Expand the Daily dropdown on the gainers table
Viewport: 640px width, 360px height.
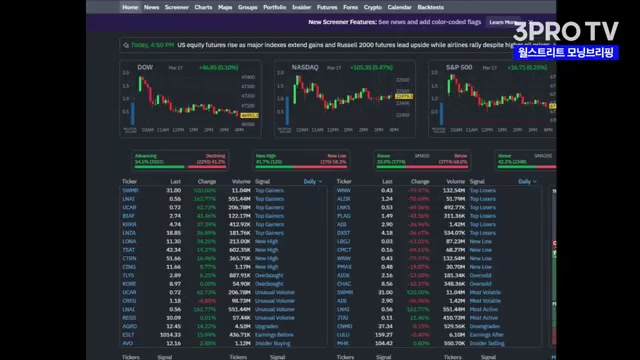[313, 181]
